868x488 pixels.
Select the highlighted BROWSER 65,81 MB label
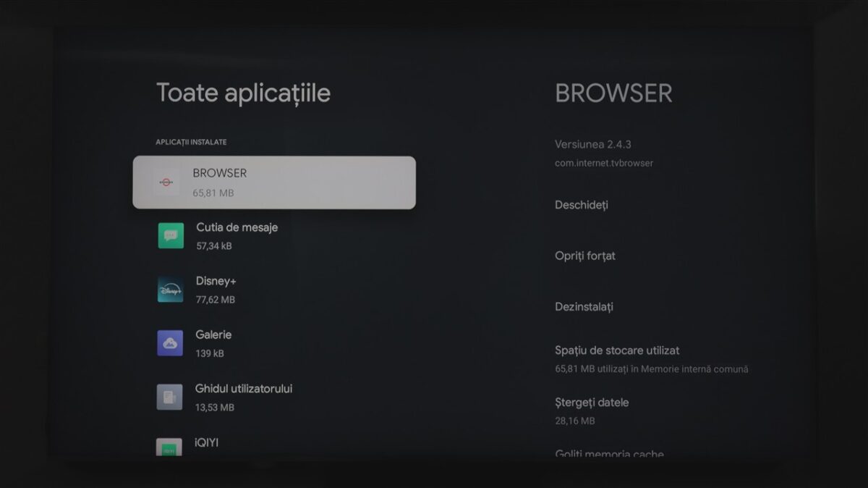[219, 182]
